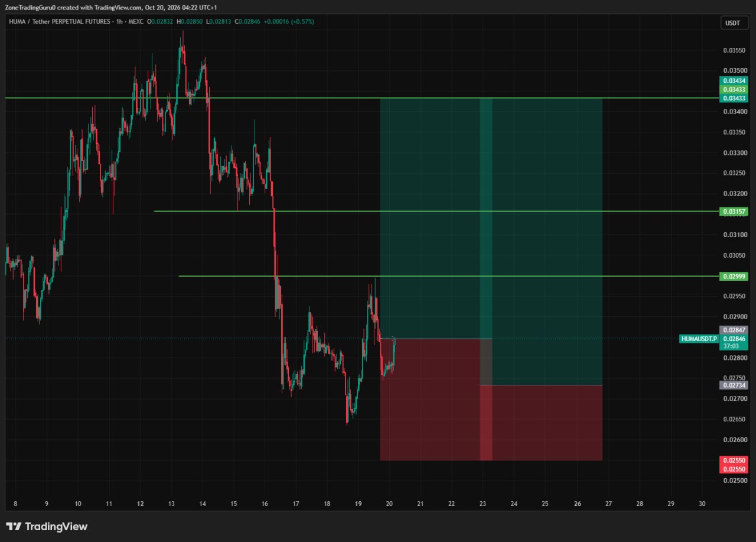Image resolution: width=756 pixels, height=542 pixels.
Task: Click the 0.03350 price axis tick
Action: tap(734, 132)
